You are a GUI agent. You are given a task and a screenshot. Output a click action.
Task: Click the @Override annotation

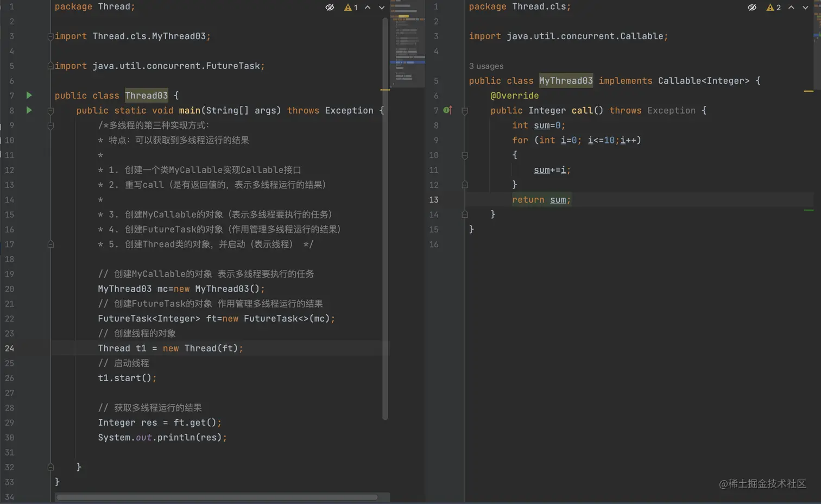tap(515, 96)
